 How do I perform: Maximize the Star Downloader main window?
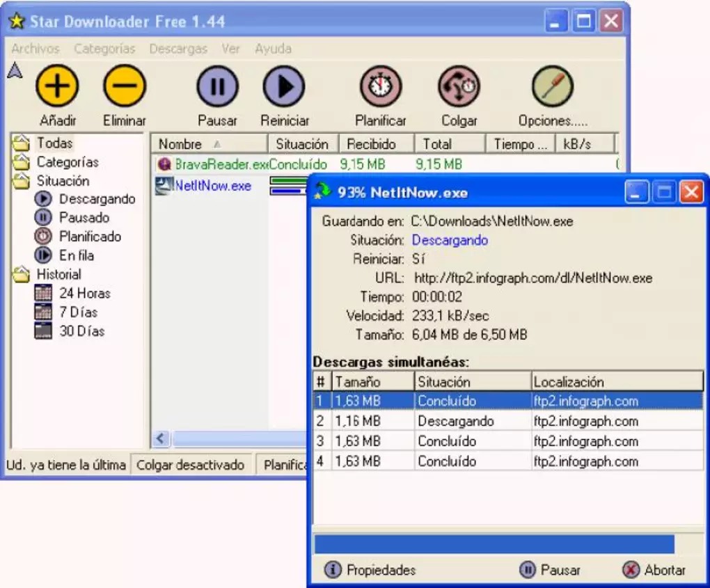coord(584,21)
